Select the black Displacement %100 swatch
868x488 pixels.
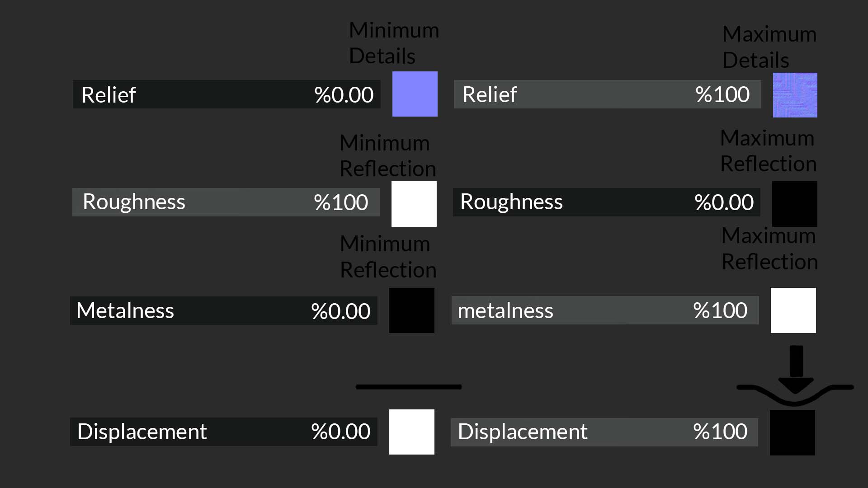click(792, 432)
